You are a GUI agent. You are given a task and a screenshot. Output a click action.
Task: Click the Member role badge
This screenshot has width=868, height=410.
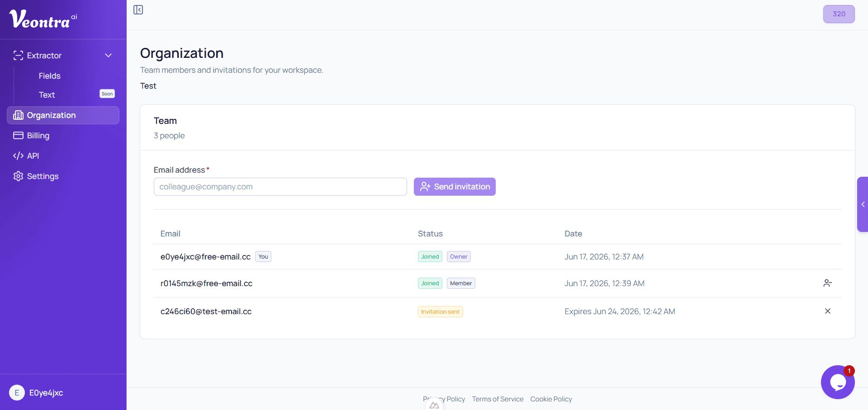click(x=461, y=283)
